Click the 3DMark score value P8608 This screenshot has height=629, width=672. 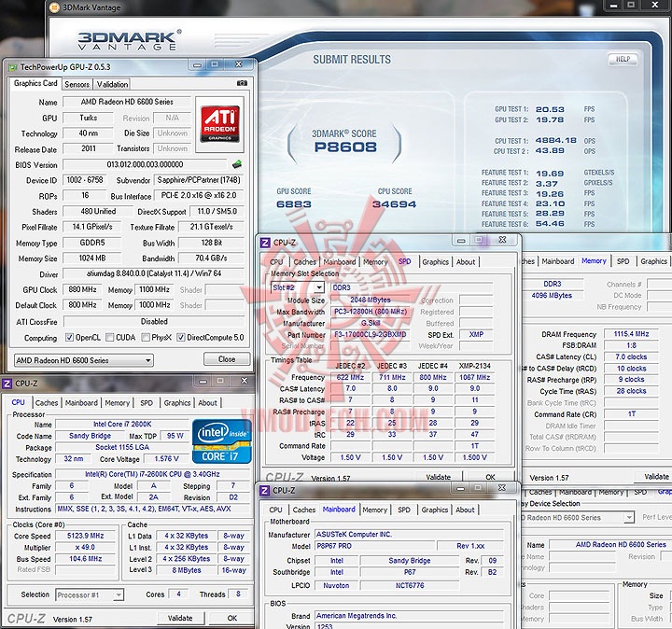(345, 147)
